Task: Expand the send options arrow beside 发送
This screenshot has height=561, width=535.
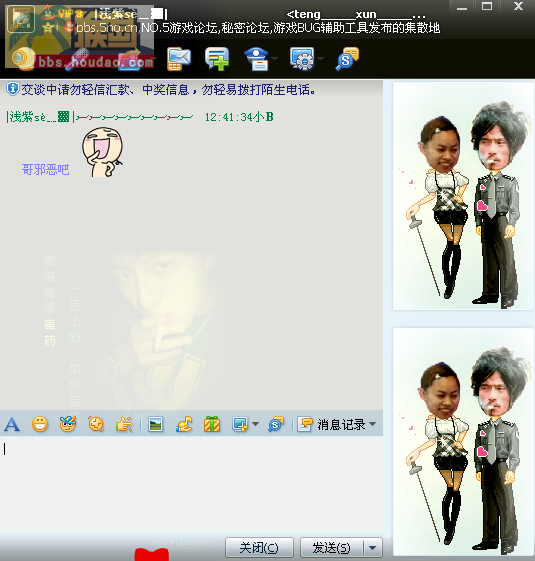Action: click(x=373, y=548)
